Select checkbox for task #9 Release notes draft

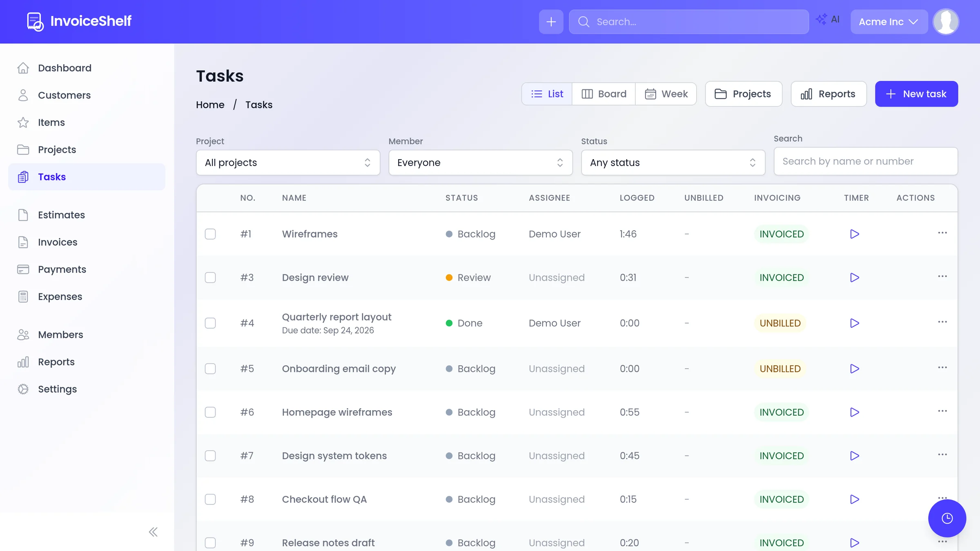coord(210,543)
